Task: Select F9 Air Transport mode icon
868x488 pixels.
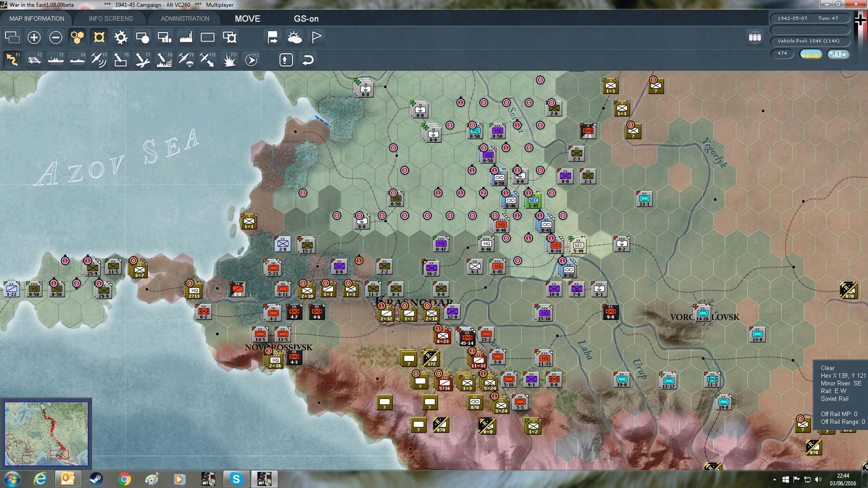Action: coord(186,60)
